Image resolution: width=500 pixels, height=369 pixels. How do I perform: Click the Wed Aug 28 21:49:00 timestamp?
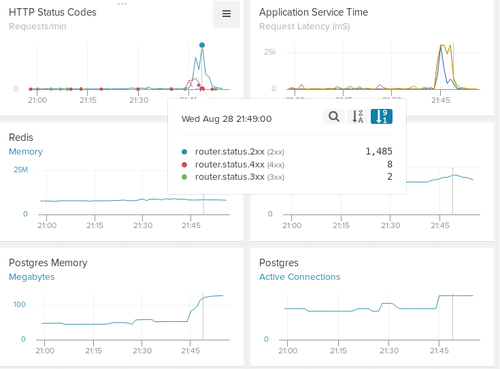pyautogui.click(x=226, y=119)
